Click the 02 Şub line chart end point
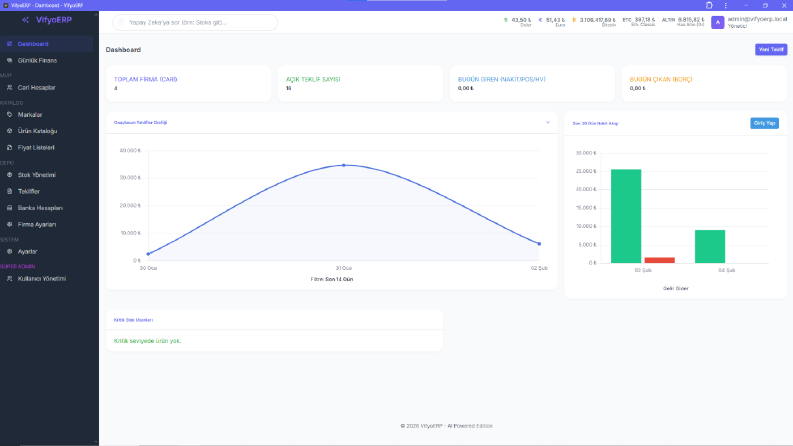Screen dimensions: 793x446 tap(539, 244)
